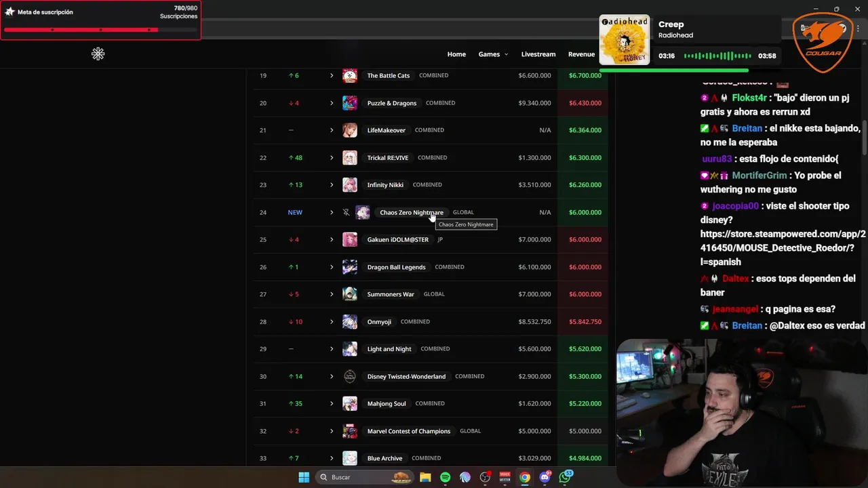
Task: Open Voicemeeter from the taskbar
Action: point(505,477)
